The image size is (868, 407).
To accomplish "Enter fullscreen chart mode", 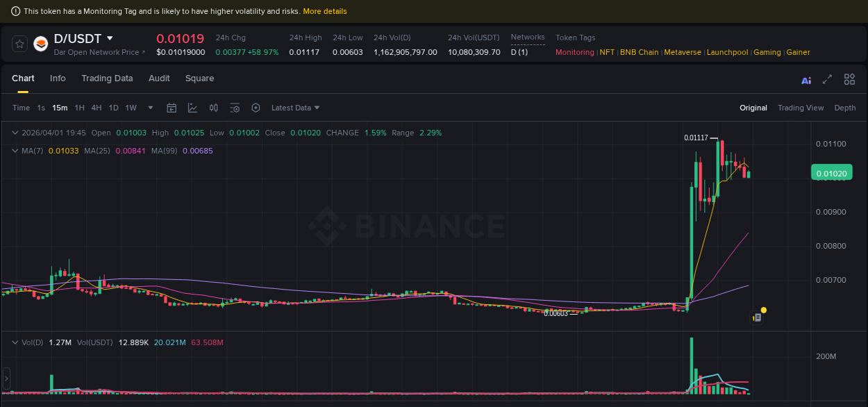I will point(827,81).
